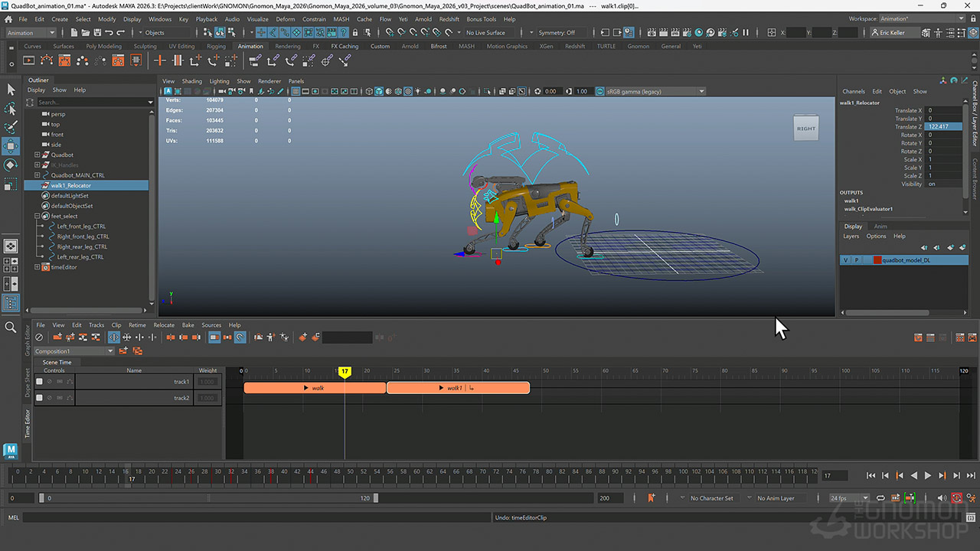Viewport: 980px width, 551px height.
Task: Click the bookmark icon on the range bar
Action: 652,498
